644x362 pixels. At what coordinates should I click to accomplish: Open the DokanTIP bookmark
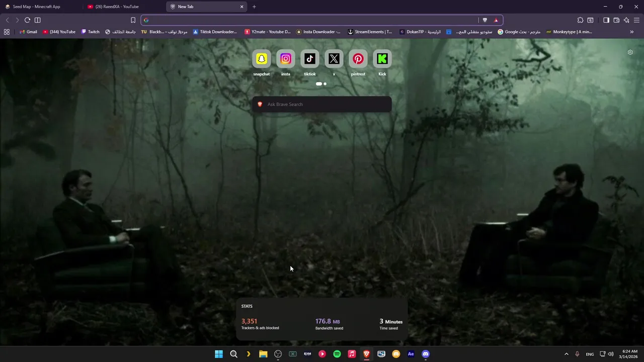point(420,32)
